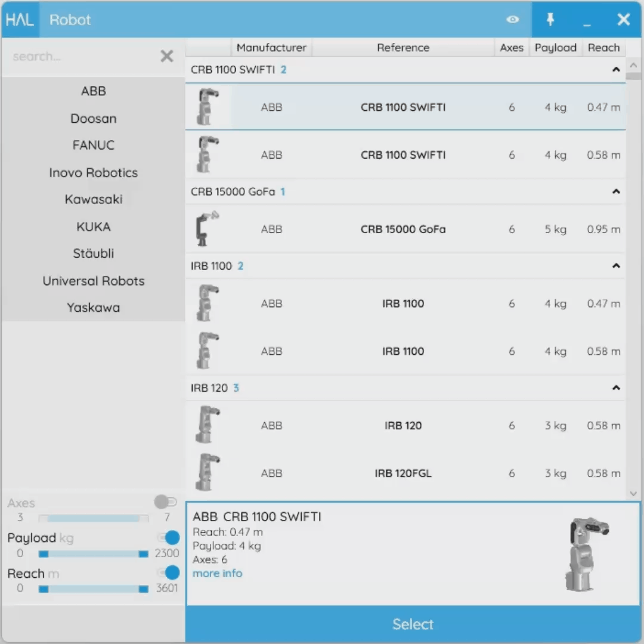Click the IRB 120 row reference text
Image resolution: width=644 pixels, height=644 pixels.
(x=403, y=426)
